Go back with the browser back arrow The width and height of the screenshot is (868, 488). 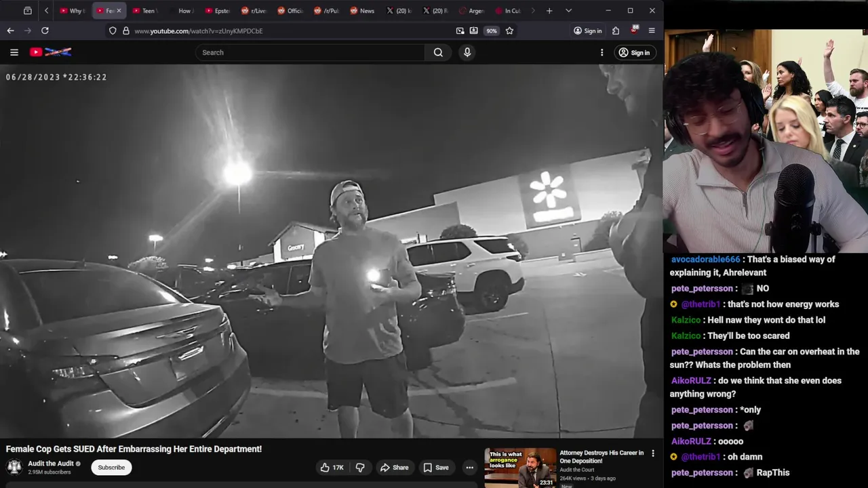pyautogui.click(x=10, y=30)
